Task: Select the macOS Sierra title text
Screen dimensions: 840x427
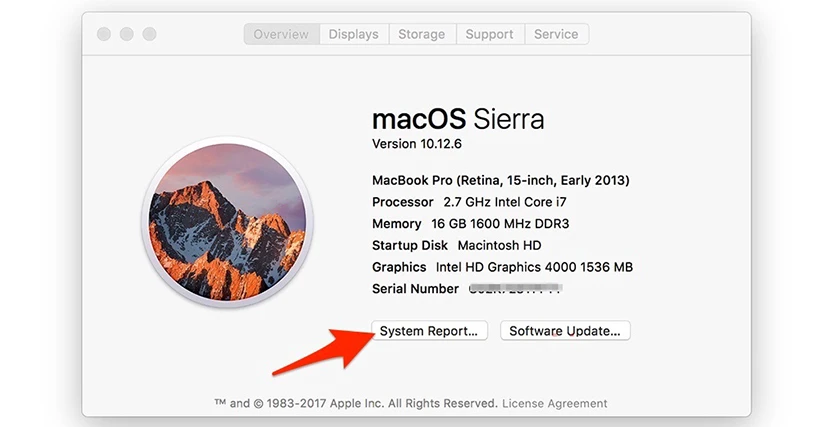Action: [x=458, y=119]
